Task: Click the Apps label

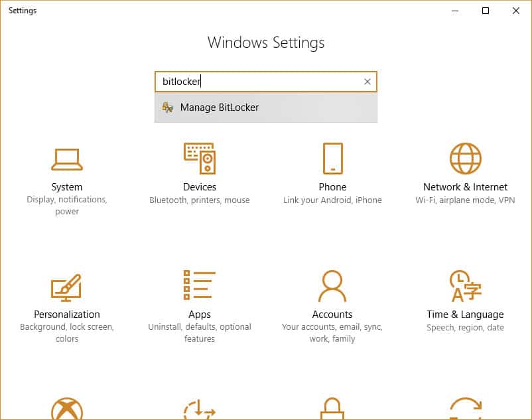Action: (x=200, y=315)
